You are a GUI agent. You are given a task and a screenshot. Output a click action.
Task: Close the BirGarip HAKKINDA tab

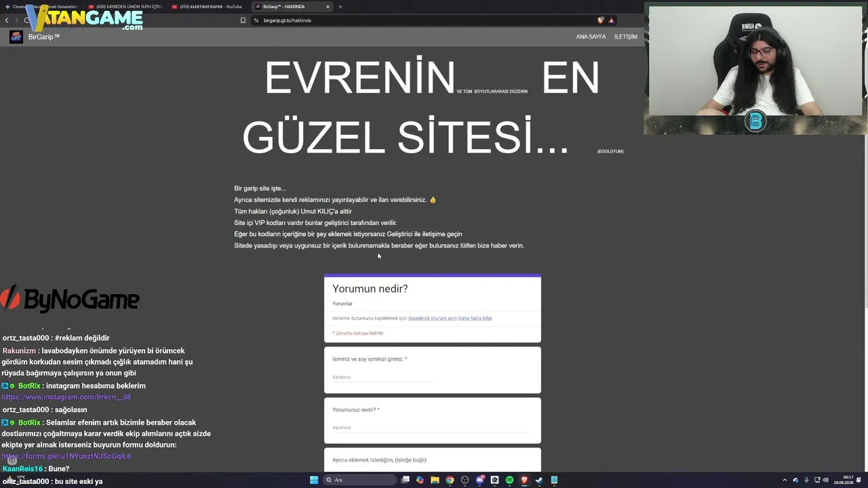tap(328, 7)
